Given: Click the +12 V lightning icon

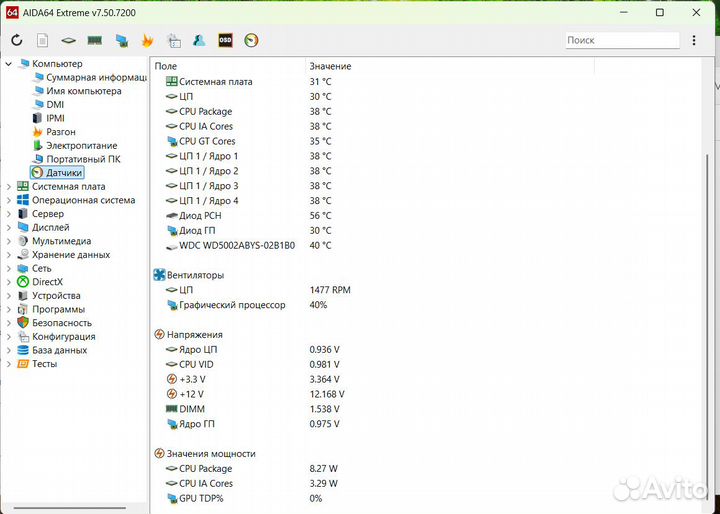Looking at the screenshot, I should point(171,394).
